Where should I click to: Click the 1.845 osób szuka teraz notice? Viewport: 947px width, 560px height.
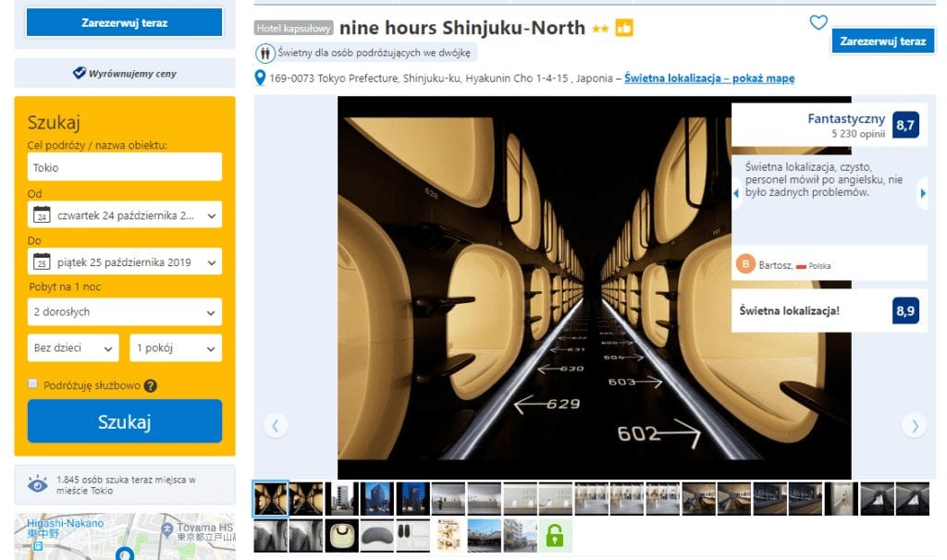pos(126,485)
